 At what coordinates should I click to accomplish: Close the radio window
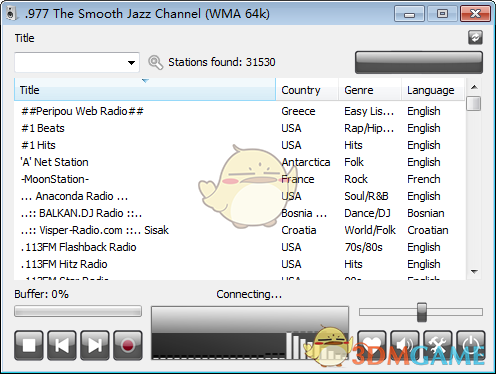[x=475, y=14]
